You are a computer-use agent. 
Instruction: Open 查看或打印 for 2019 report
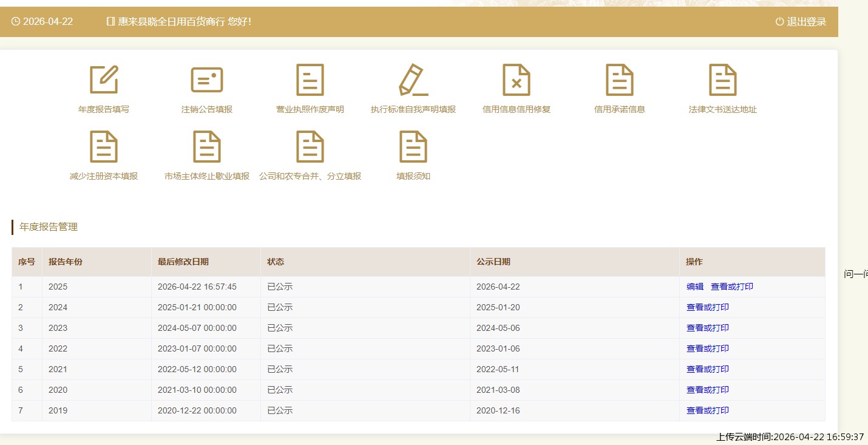(708, 410)
